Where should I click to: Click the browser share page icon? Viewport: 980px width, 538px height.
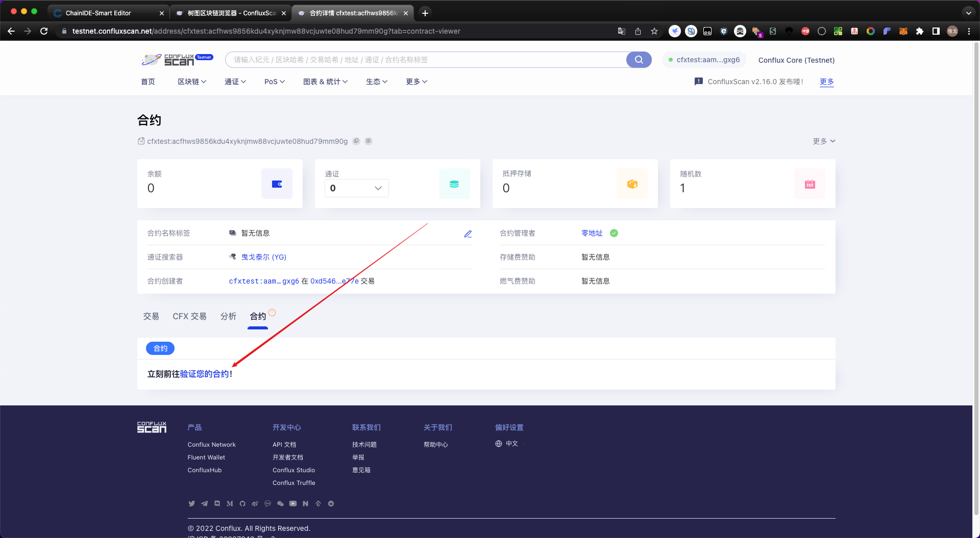coord(638,31)
